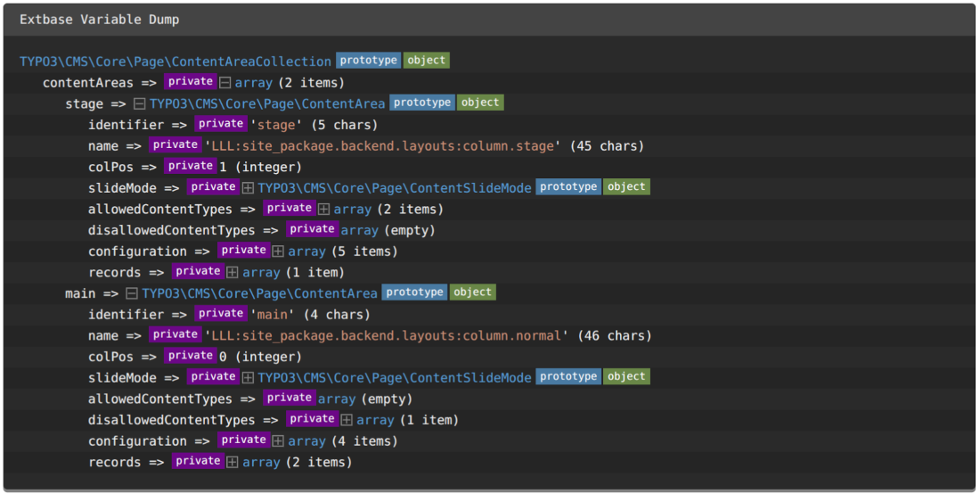980x502 pixels.
Task: Select 'LLL:site_package.backend.layouts:column.normal' string value
Action: (x=387, y=336)
